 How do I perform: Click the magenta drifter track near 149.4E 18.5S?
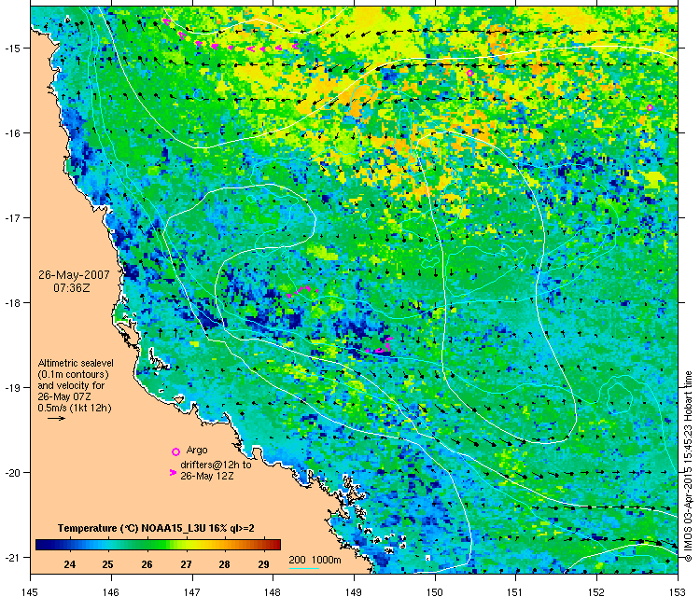tap(380, 346)
